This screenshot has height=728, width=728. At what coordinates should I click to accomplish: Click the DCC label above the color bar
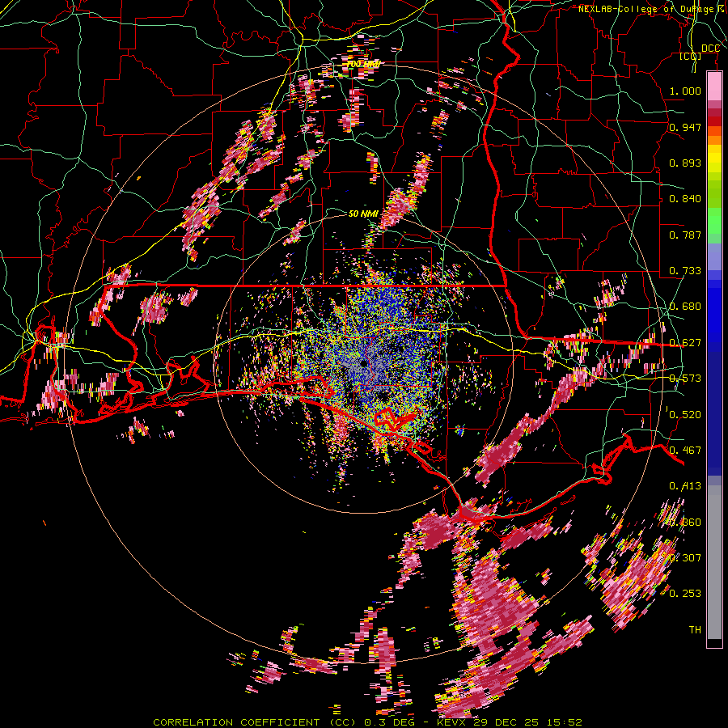coord(710,49)
